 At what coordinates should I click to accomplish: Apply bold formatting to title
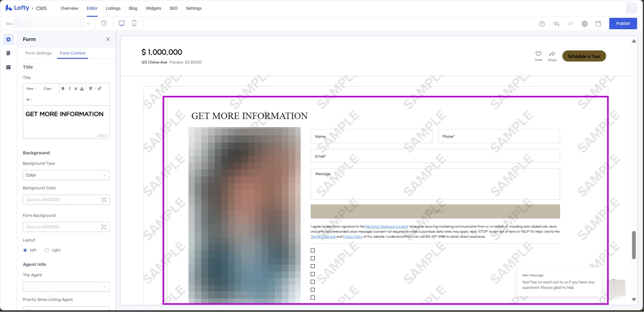tap(63, 89)
